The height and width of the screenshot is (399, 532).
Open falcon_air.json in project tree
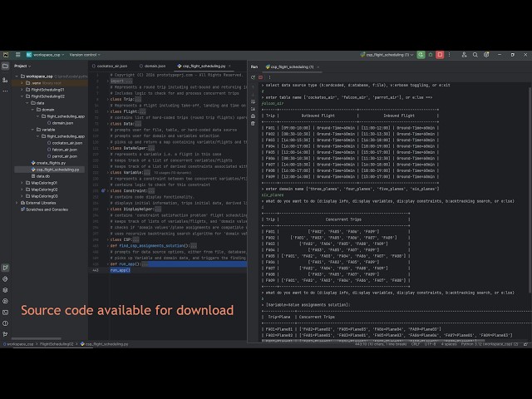click(62, 150)
